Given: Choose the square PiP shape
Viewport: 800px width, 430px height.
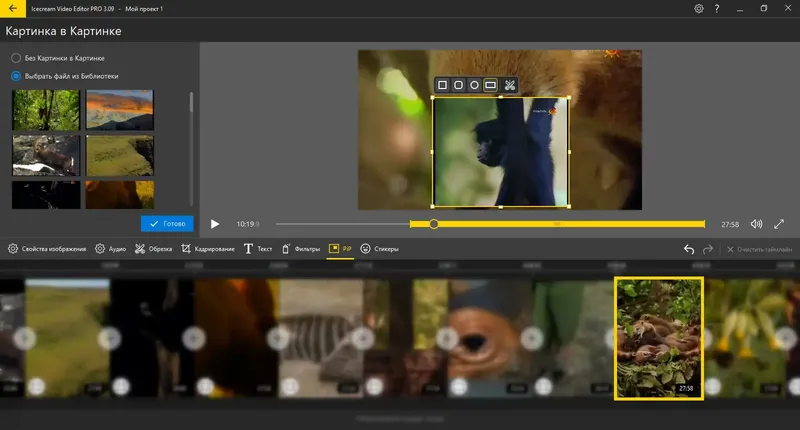Looking at the screenshot, I should tap(442, 85).
